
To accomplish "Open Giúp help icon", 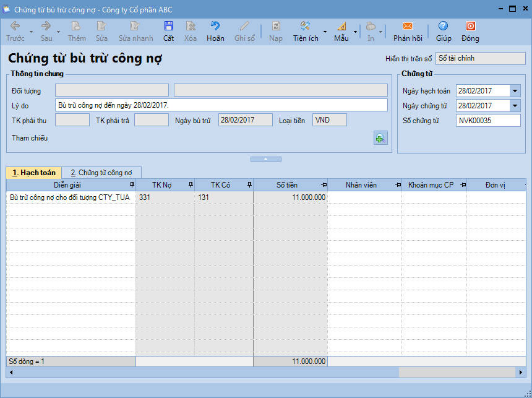I will (x=443, y=27).
